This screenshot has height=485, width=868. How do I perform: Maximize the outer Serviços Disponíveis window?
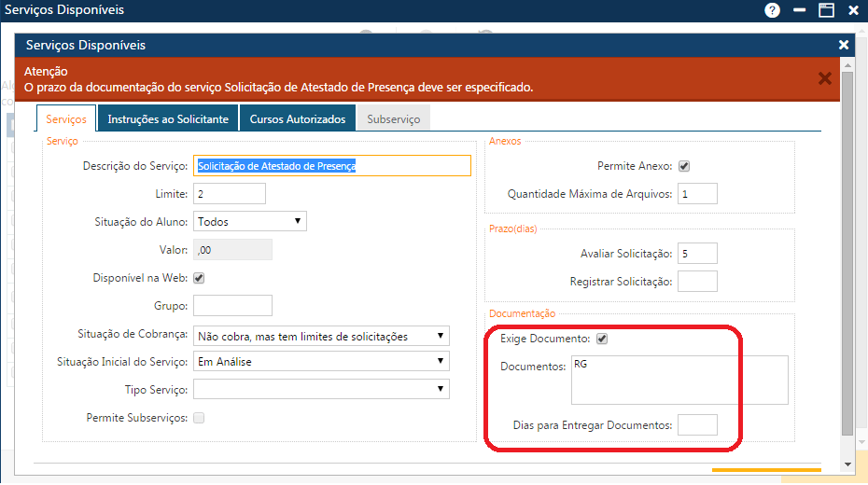(826, 10)
